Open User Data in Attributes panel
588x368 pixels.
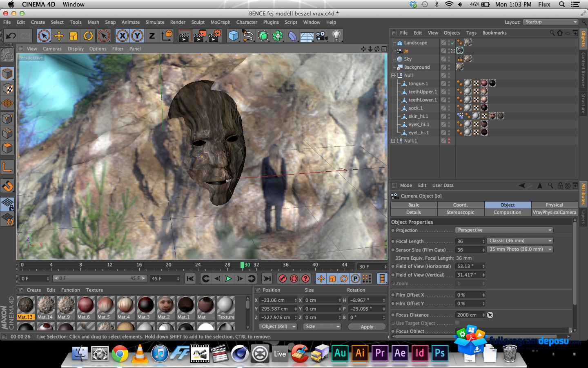pos(443,185)
